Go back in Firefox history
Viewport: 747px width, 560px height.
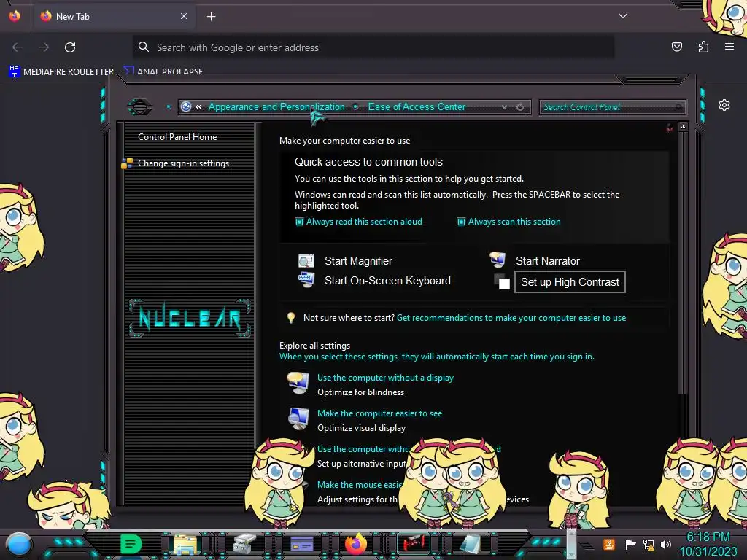[18, 47]
